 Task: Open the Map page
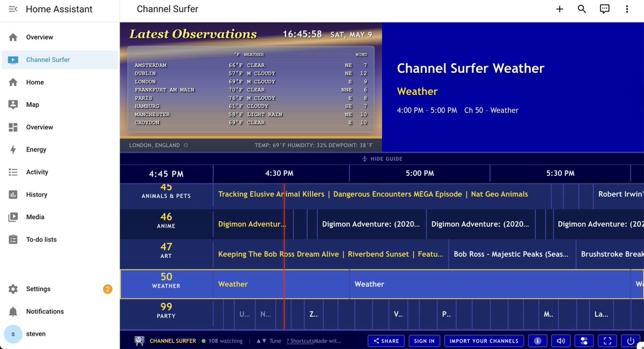click(x=60, y=105)
